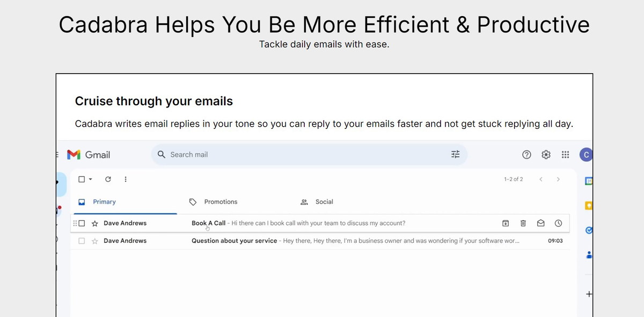644x317 pixels.
Task: Open Google Keep side panel icon
Action: (589, 205)
